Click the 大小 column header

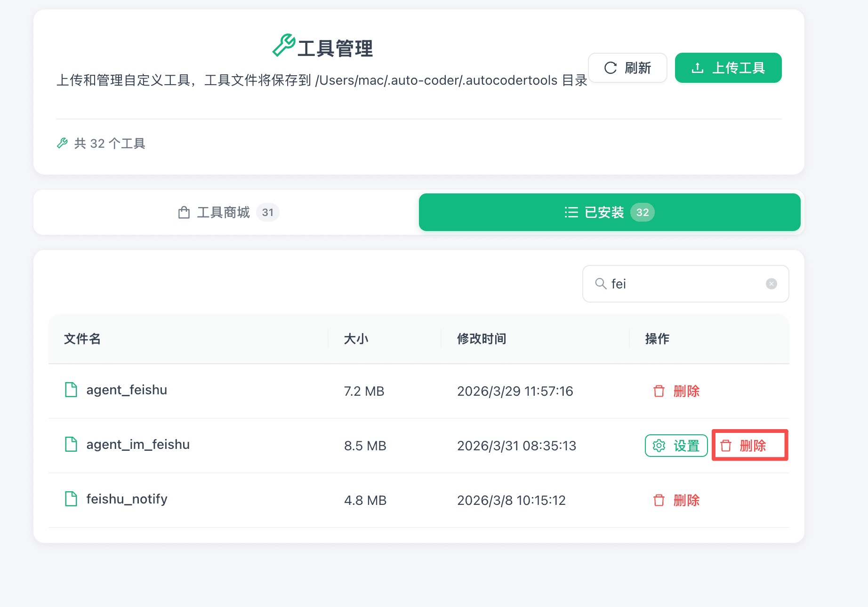[356, 339]
